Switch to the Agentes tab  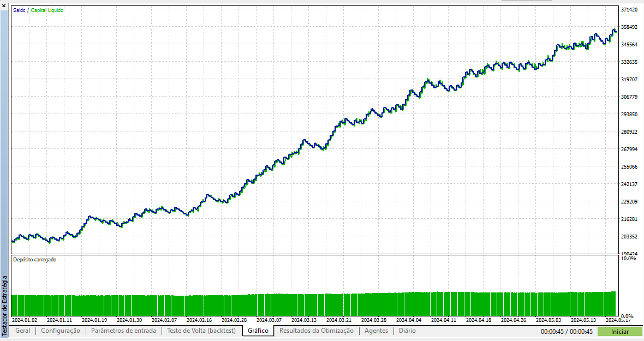click(376, 331)
